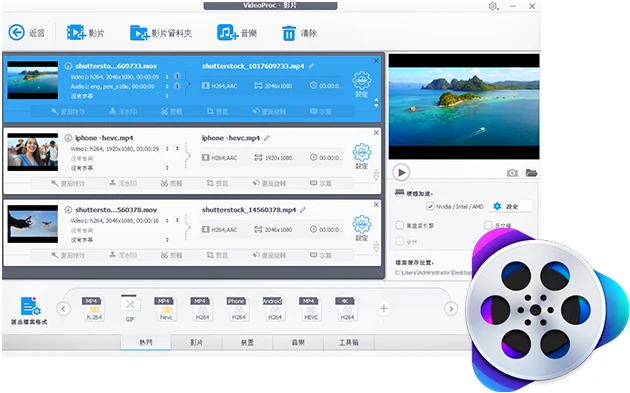Open the cut tool for iphone -hevc.mp4

coord(171,183)
